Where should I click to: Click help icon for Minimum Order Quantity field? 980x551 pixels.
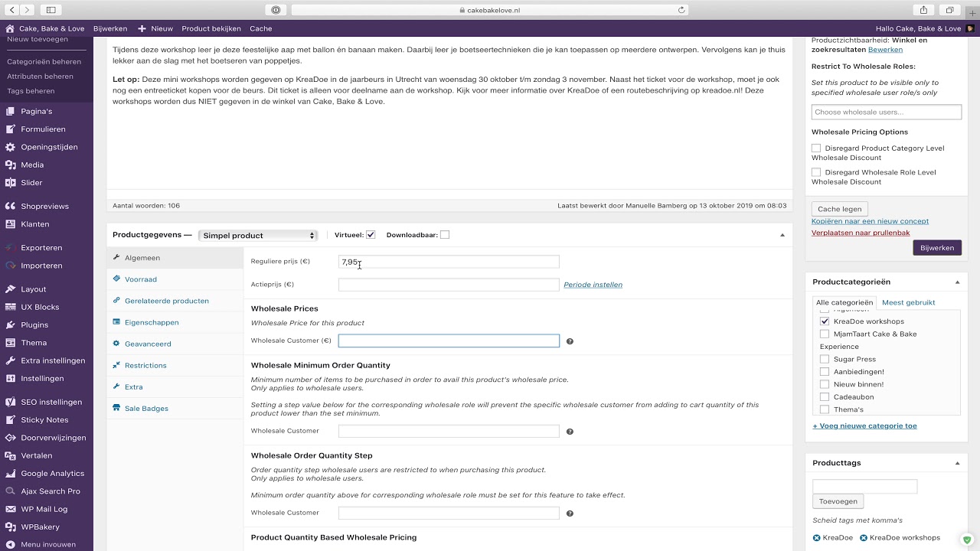coord(570,432)
